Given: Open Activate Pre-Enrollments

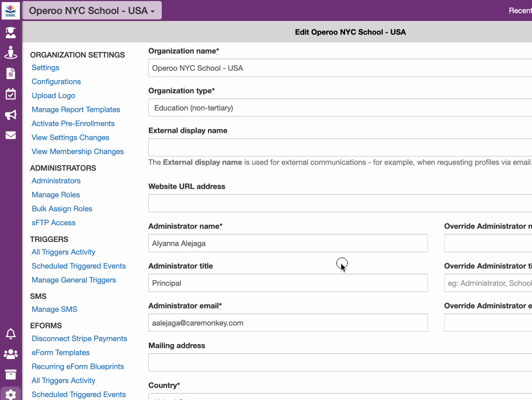Looking at the screenshot, I should click(73, 123).
